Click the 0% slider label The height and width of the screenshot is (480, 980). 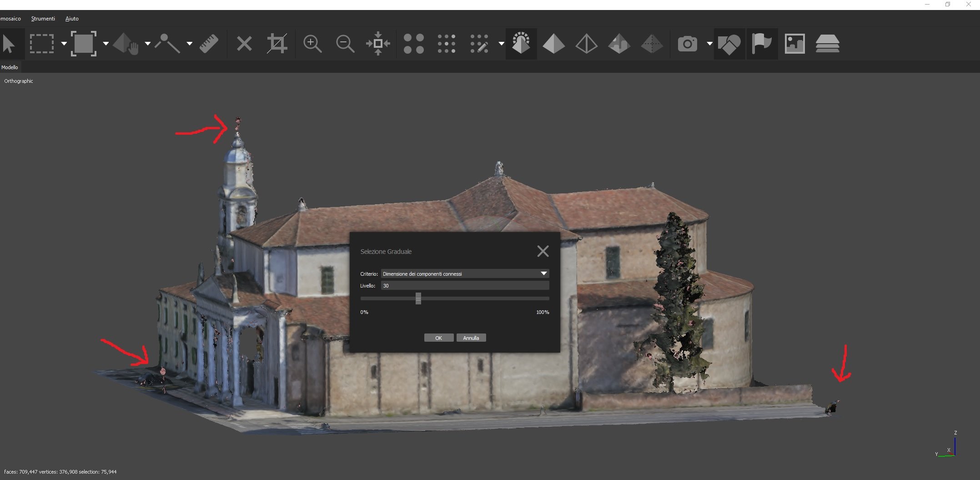tap(364, 312)
